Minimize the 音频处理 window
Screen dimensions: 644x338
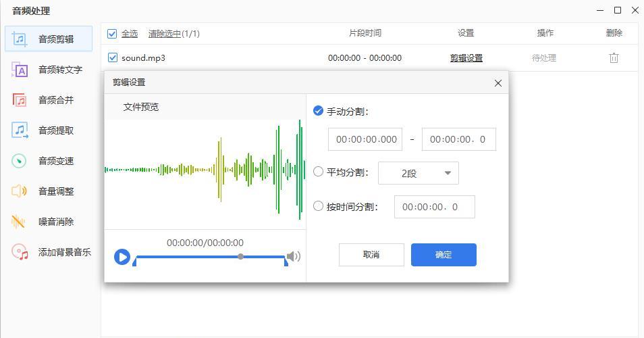(600, 10)
